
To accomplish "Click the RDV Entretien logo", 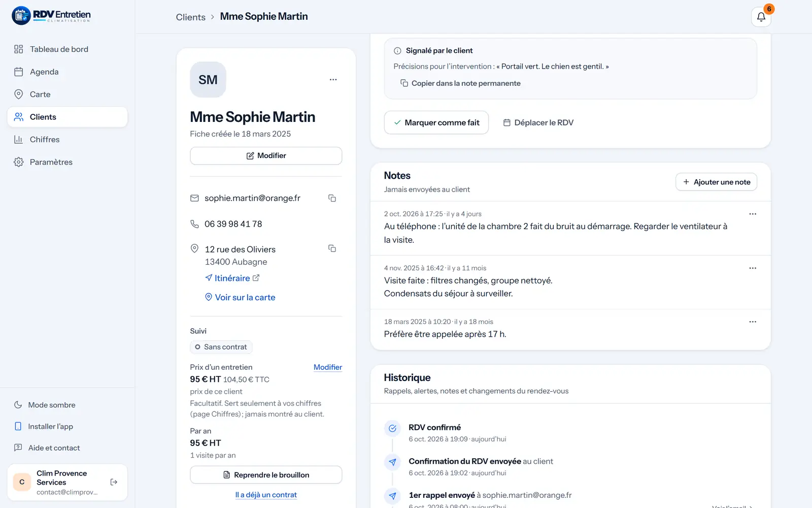I will (x=51, y=16).
